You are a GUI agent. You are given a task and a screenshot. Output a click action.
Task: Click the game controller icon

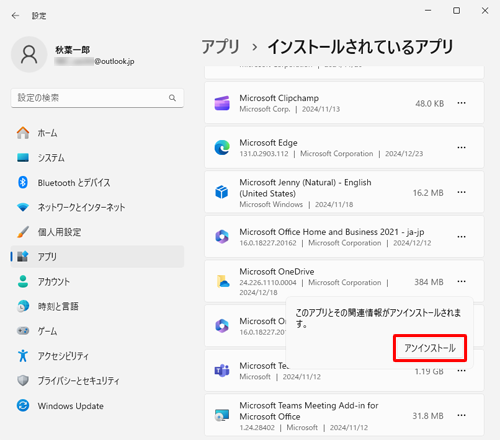pos(23,331)
